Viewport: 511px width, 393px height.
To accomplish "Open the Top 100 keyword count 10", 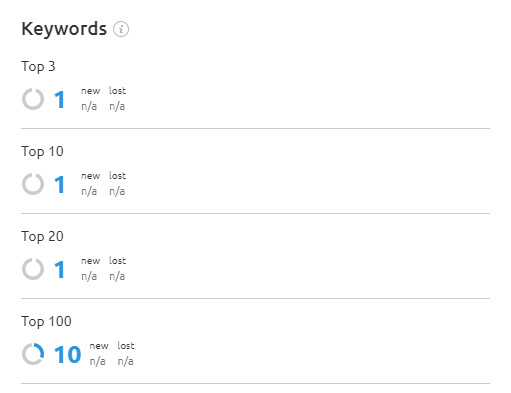I will coord(68,354).
